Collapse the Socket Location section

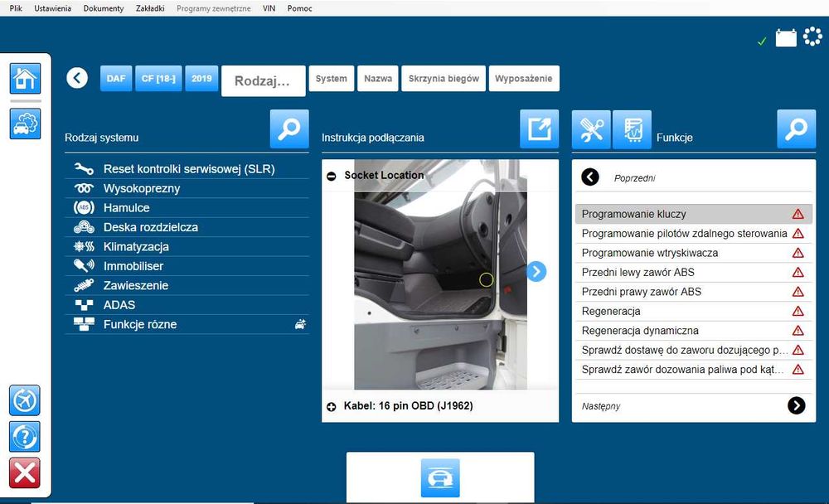(332, 176)
